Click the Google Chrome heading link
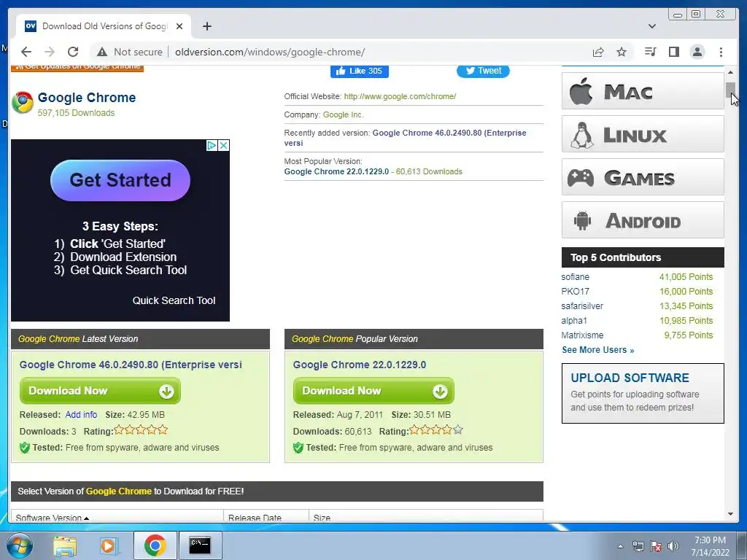The width and height of the screenshot is (747, 560). (x=87, y=98)
